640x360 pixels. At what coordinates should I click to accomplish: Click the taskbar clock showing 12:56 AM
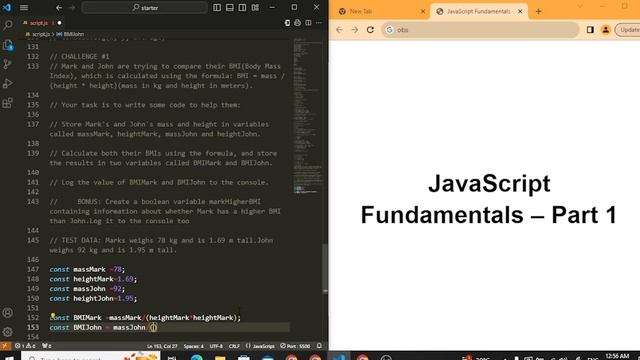click(x=617, y=356)
